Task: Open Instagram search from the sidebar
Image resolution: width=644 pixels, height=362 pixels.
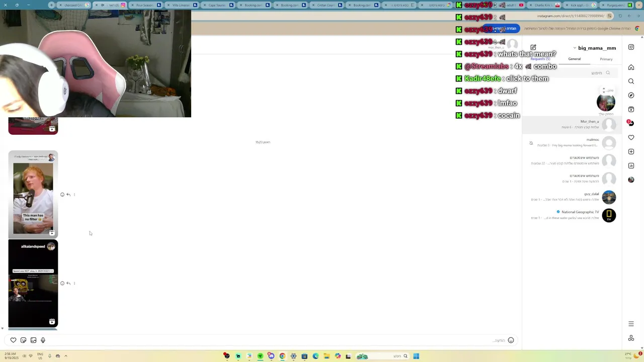Action: pyautogui.click(x=631, y=81)
